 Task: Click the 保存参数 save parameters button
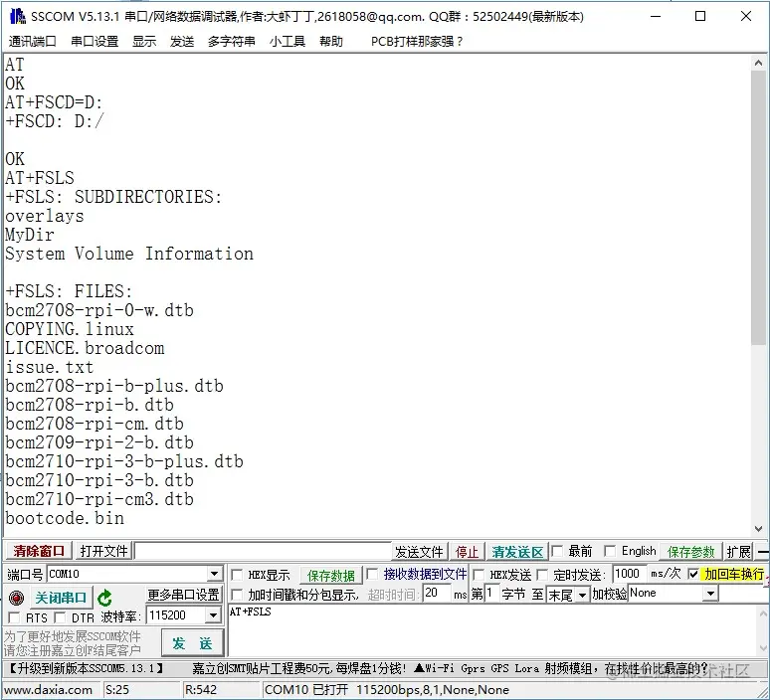(691, 552)
